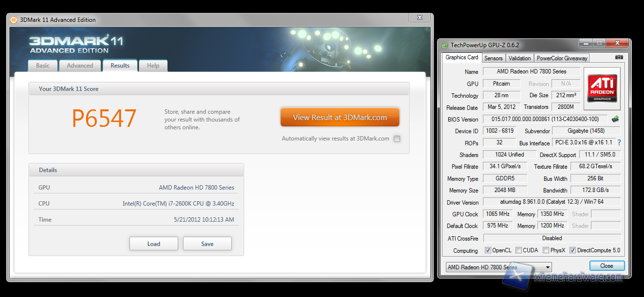Screen dimensions: 644x297
Task: Click the Bus Interface question mark icon
Action: click(x=619, y=143)
